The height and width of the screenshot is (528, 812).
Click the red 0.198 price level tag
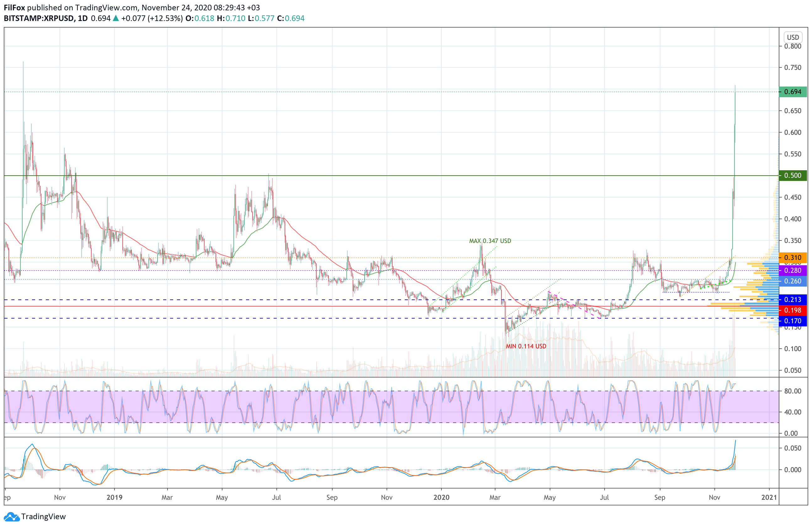click(x=793, y=310)
